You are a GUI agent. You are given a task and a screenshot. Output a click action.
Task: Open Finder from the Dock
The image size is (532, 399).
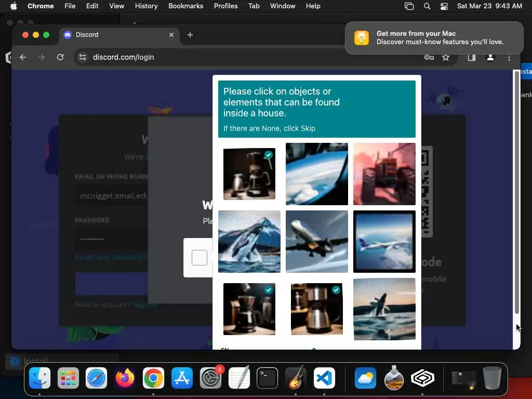click(x=39, y=378)
